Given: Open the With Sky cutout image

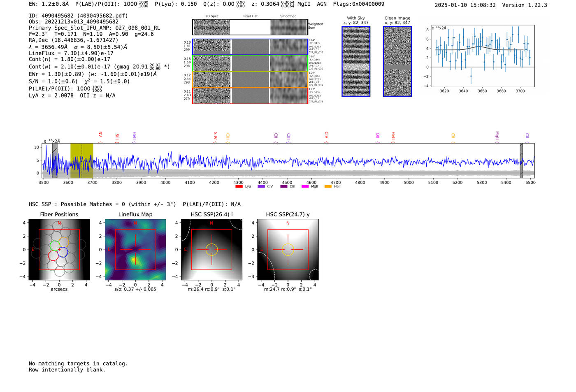Looking at the screenshot, I should (x=356, y=61).
